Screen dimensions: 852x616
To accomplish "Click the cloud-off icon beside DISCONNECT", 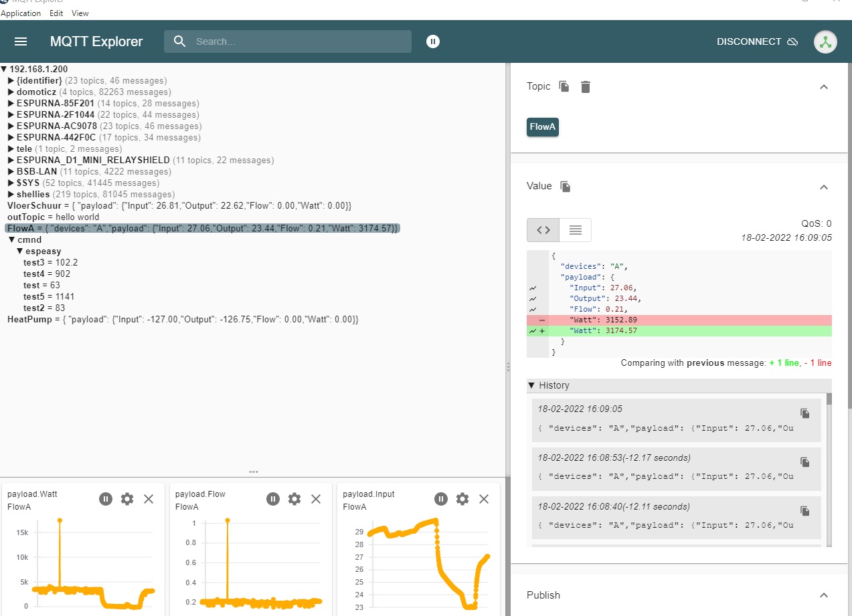I will (792, 41).
